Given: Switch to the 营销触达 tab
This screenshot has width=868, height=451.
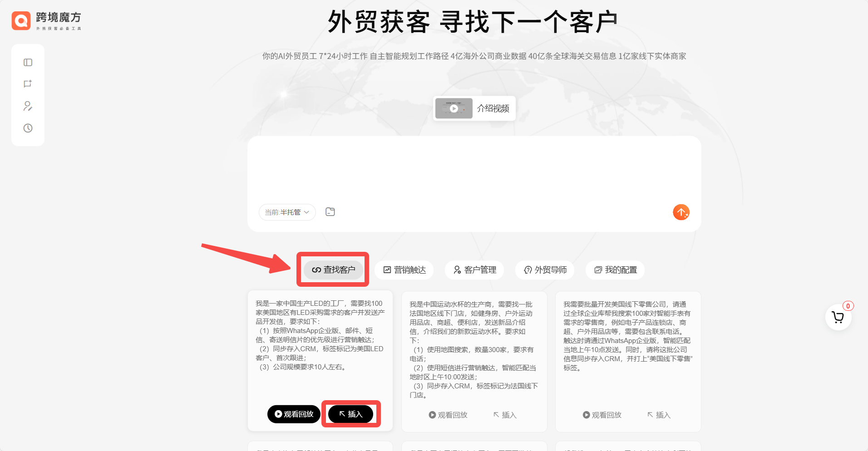Looking at the screenshot, I should [x=404, y=270].
